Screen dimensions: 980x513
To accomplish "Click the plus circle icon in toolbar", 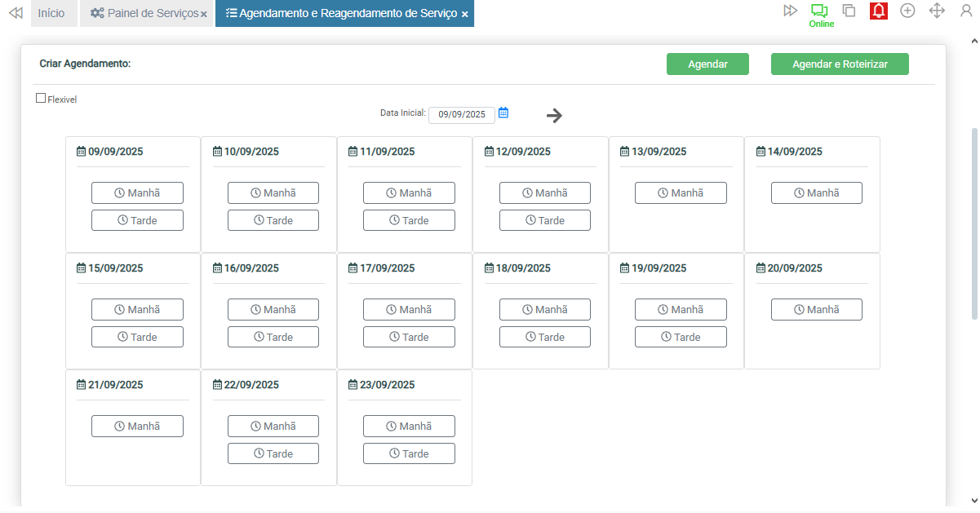I will (x=907, y=11).
